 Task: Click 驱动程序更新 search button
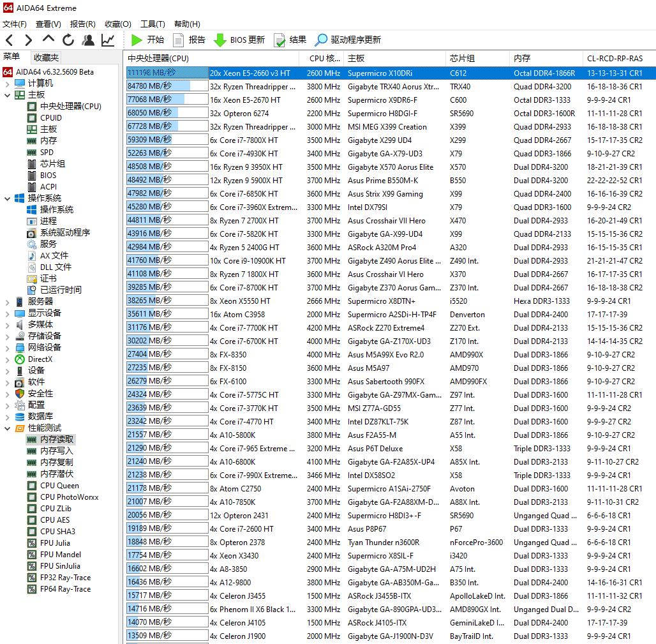pyautogui.click(x=348, y=40)
